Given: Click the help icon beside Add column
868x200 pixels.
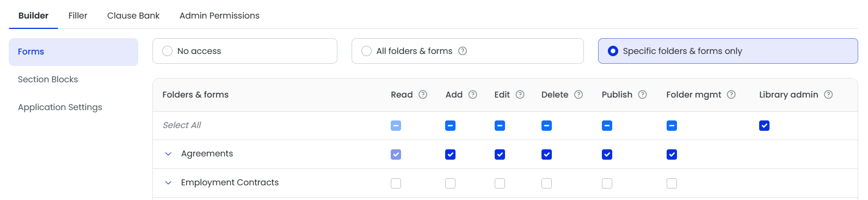Looking at the screenshot, I should point(473,95).
